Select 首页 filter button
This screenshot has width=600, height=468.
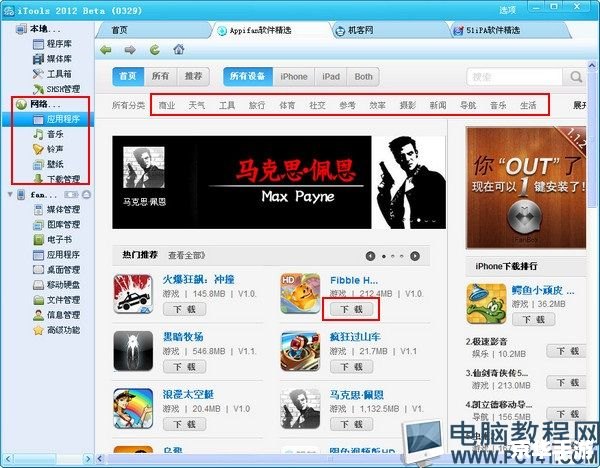coord(128,77)
